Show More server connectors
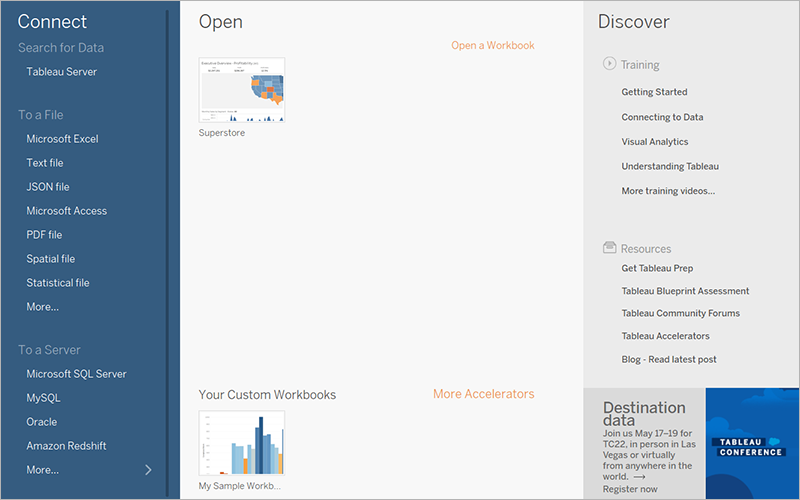Image resolution: width=800 pixels, height=500 pixels. [x=42, y=470]
